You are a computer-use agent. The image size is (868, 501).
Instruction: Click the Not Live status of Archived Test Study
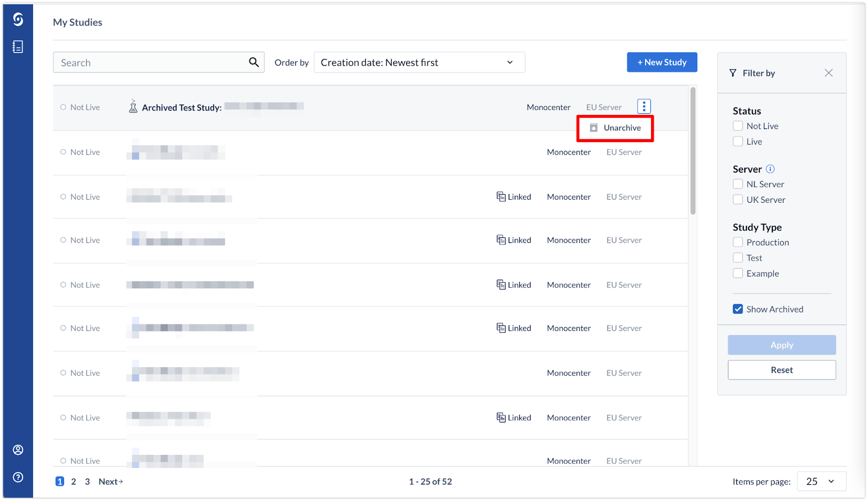(x=80, y=107)
